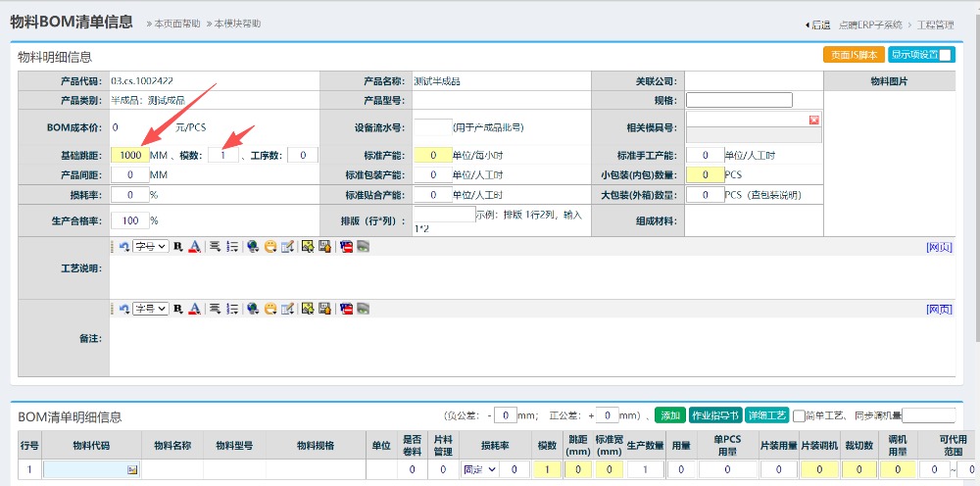Viewport: 980px width, 486px height.
Task: Click insert image icon in 备注 editor
Action: (x=307, y=309)
